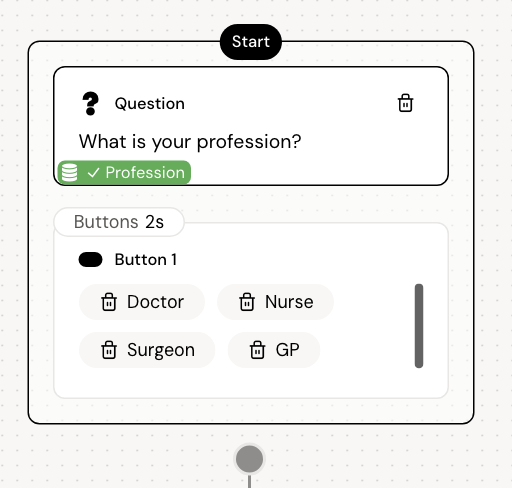This screenshot has width=512, height=488.
Task: Edit the 'What is your profession?' text
Action: pyautogui.click(x=190, y=142)
